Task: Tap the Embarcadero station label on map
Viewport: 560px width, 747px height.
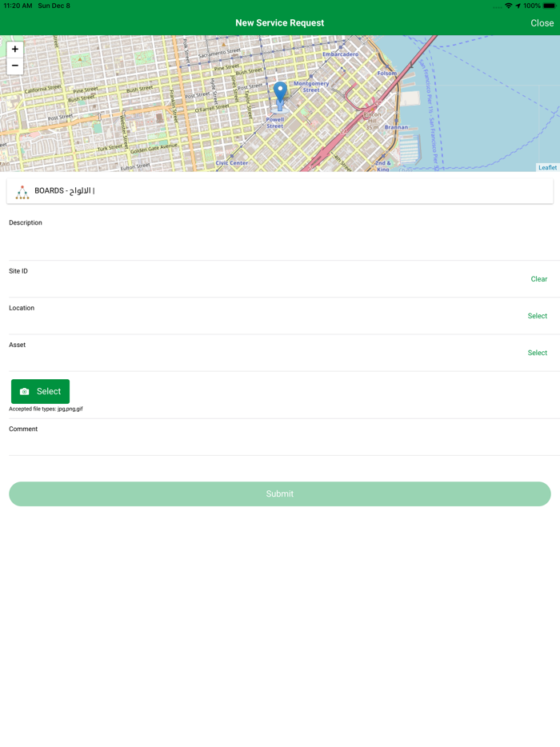Action: coord(341,54)
